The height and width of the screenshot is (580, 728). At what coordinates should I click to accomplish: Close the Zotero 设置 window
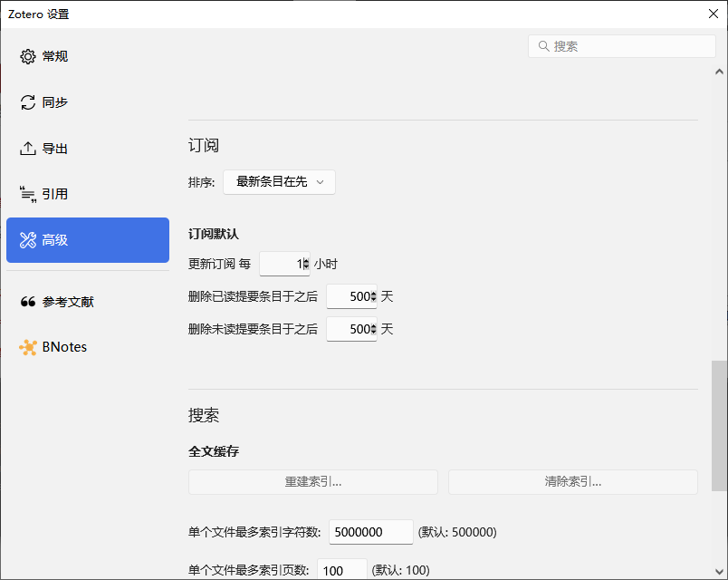(x=714, y=14)
